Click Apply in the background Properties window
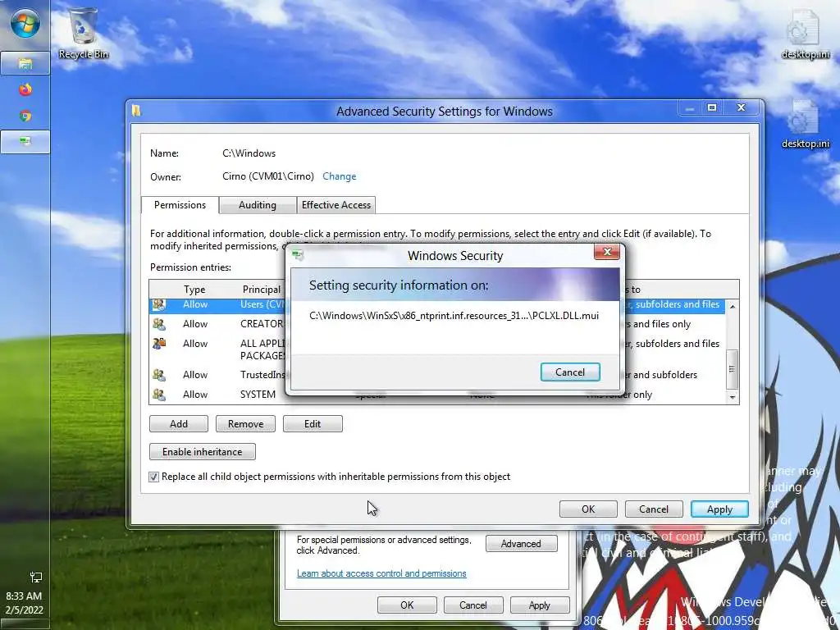The image size is (840, 630). [x=539, y=605]
